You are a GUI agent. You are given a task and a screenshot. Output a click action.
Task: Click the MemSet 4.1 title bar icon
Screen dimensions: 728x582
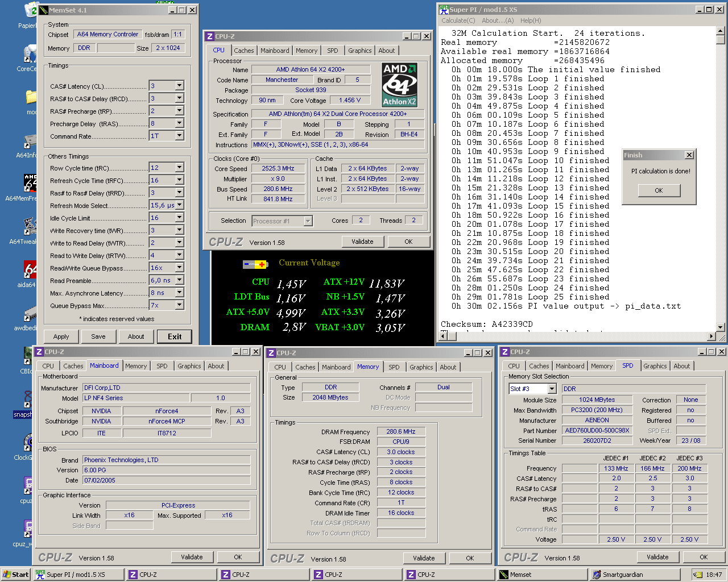click(43, 10)
